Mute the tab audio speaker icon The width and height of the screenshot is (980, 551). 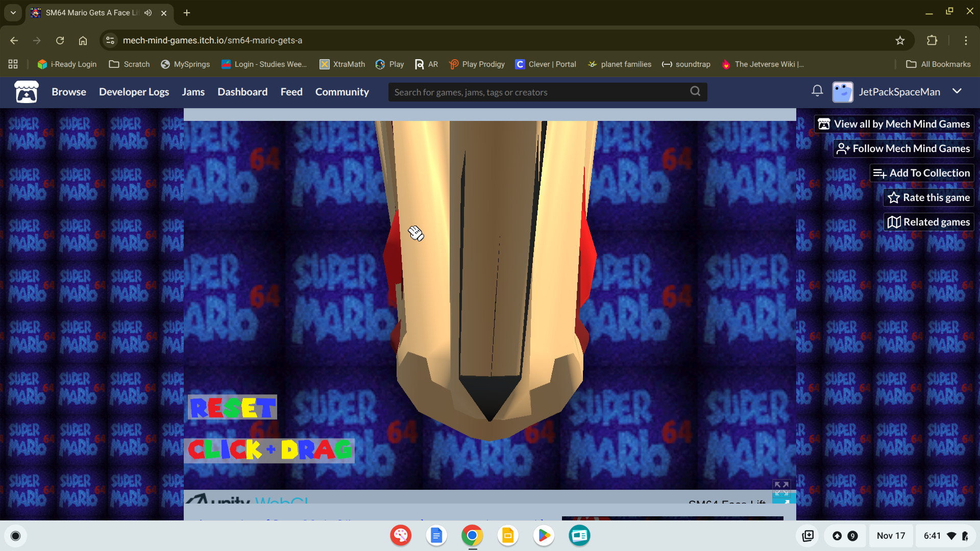(x=148, y=13)
